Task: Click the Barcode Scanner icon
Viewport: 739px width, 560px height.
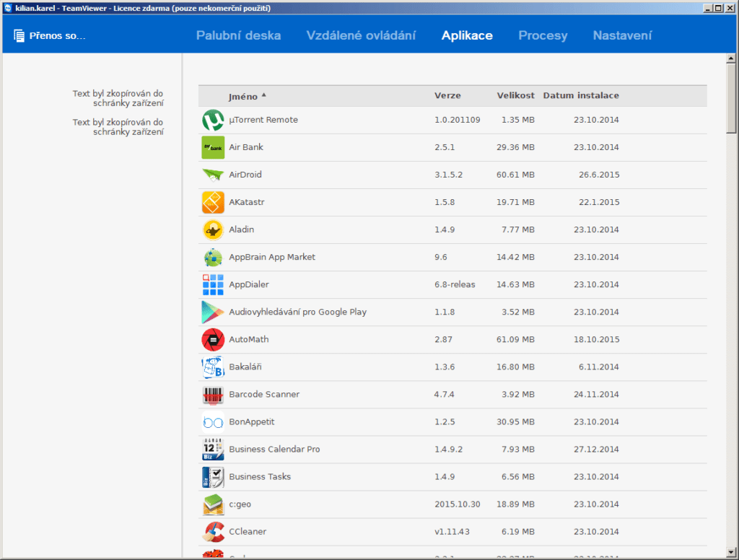Action: [213, 395]
